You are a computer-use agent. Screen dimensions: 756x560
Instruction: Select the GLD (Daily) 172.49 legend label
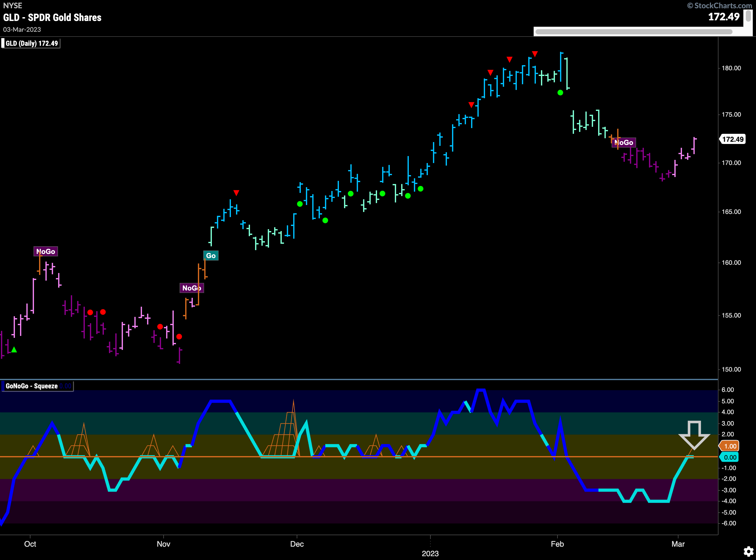click(31, 44)
